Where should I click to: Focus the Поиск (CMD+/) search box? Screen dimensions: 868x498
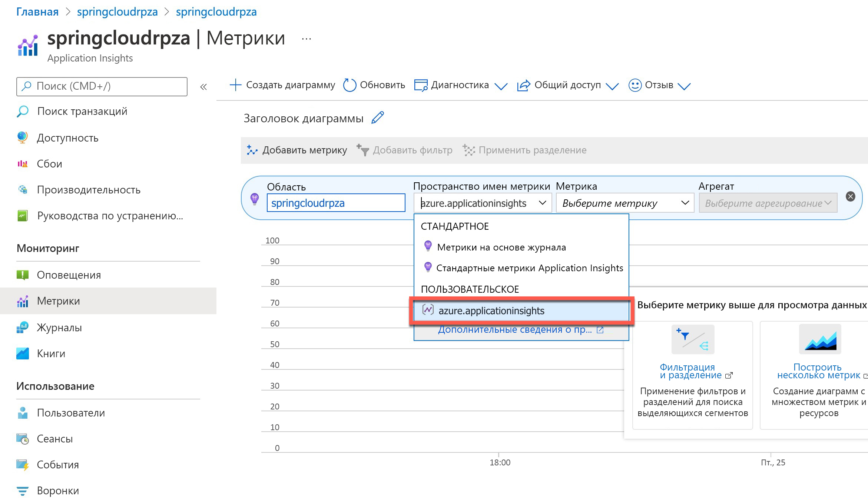(102, 87)
